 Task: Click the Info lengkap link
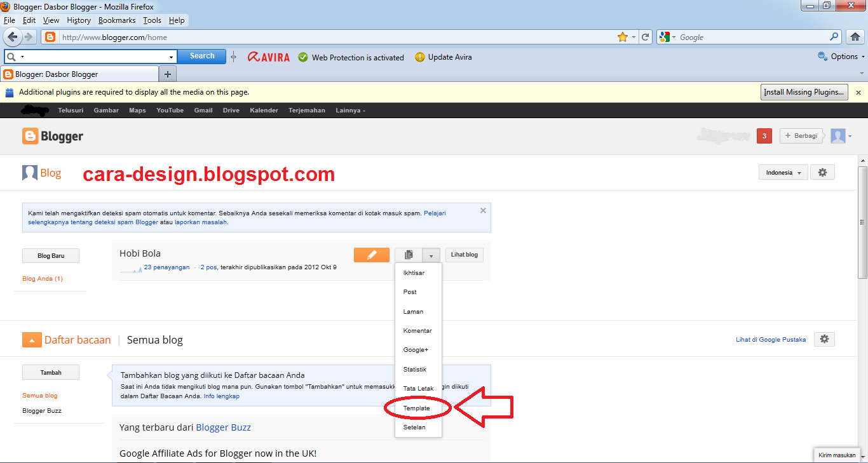(x=221, y=396)
